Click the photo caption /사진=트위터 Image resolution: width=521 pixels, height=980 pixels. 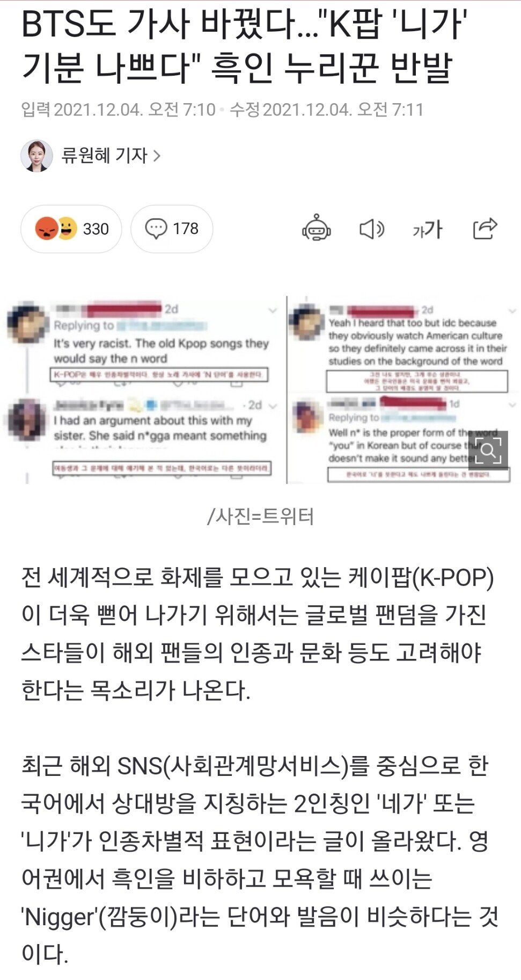[261, 516]
